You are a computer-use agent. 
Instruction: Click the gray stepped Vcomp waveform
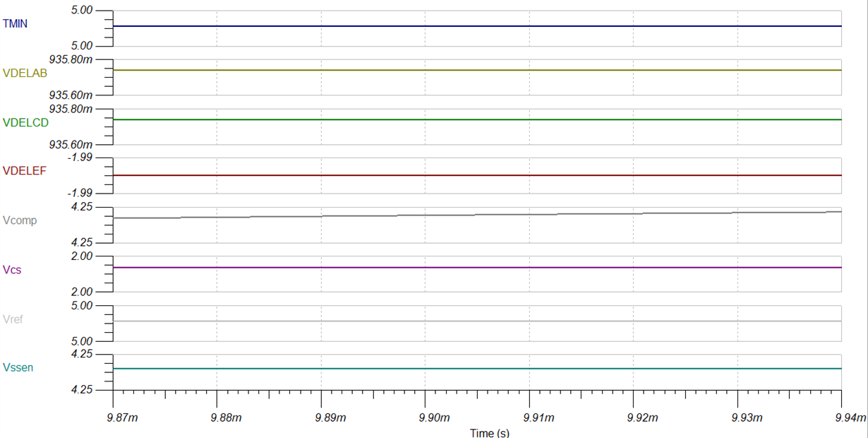click(x=477, y=215)
